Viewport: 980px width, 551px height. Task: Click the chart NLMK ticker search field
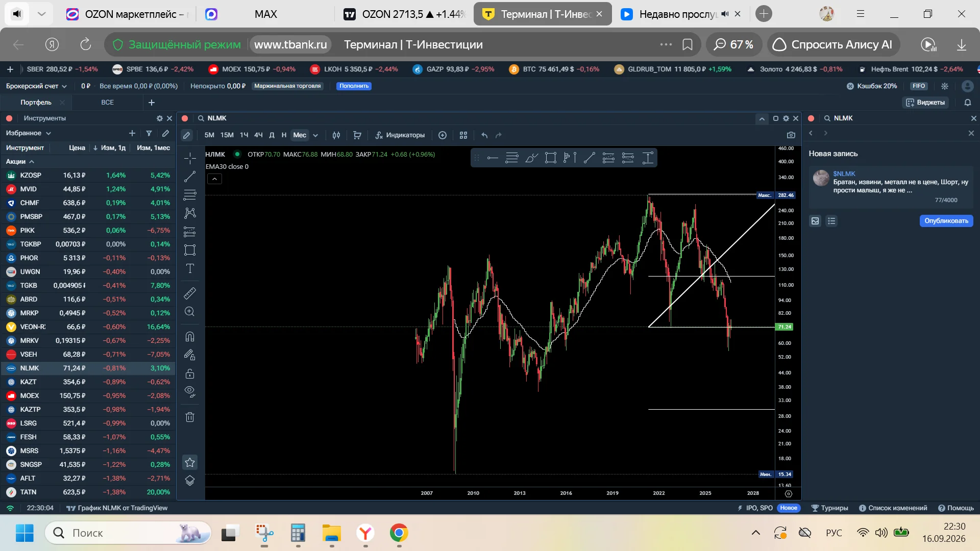pyautogui.click(x=217, y=118)
